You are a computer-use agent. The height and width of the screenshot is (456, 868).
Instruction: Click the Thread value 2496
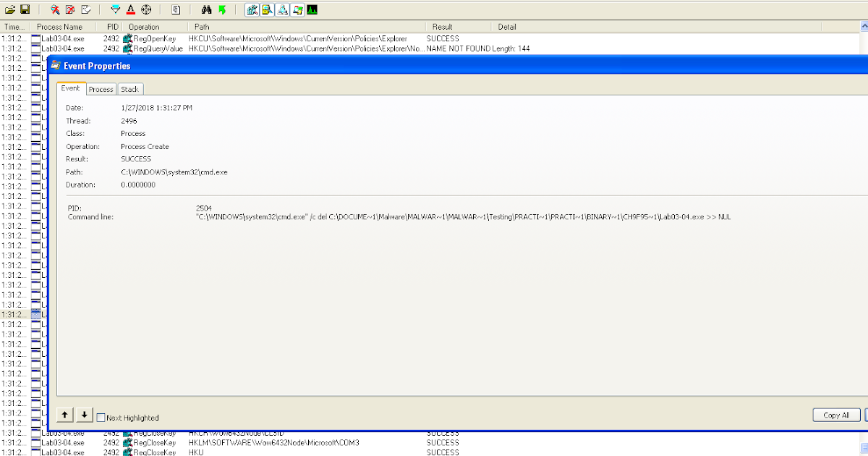point(129,121)
